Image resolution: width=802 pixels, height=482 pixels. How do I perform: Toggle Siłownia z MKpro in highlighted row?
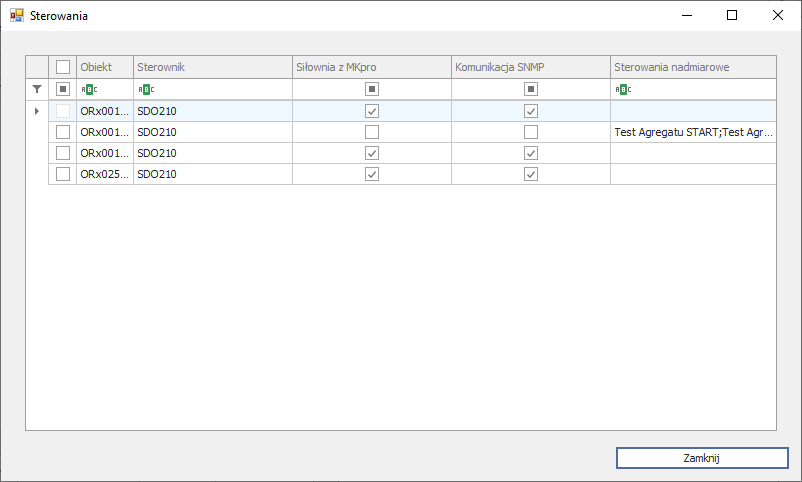point(372,111)
